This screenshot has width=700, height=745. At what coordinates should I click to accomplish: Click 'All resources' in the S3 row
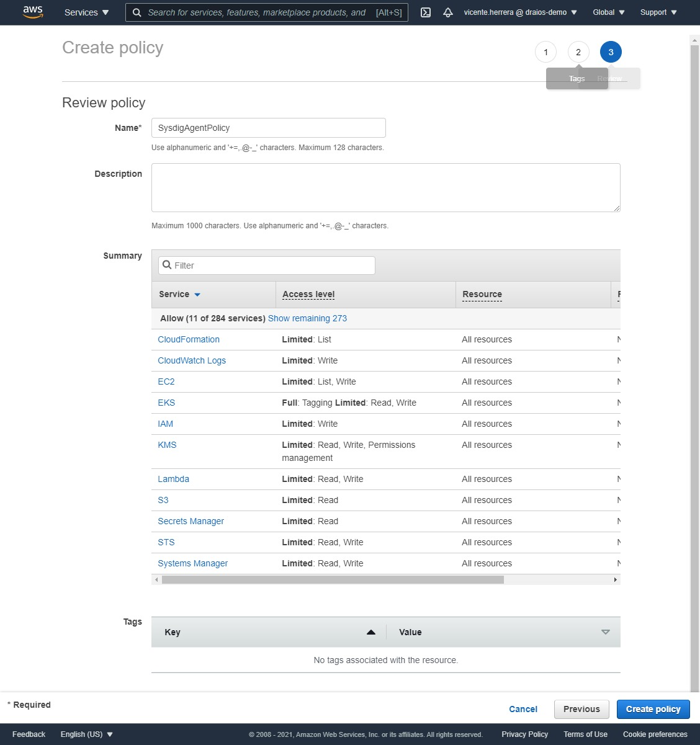point(487,500)
